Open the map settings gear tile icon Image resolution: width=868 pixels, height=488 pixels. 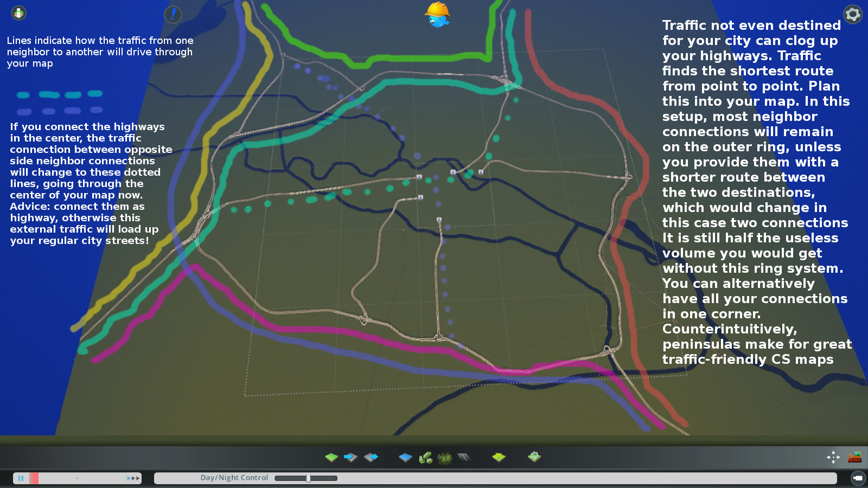534,457
